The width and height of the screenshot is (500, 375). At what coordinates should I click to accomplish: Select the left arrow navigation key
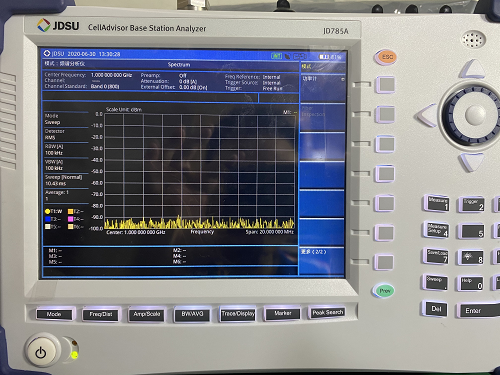click(426, 115)
